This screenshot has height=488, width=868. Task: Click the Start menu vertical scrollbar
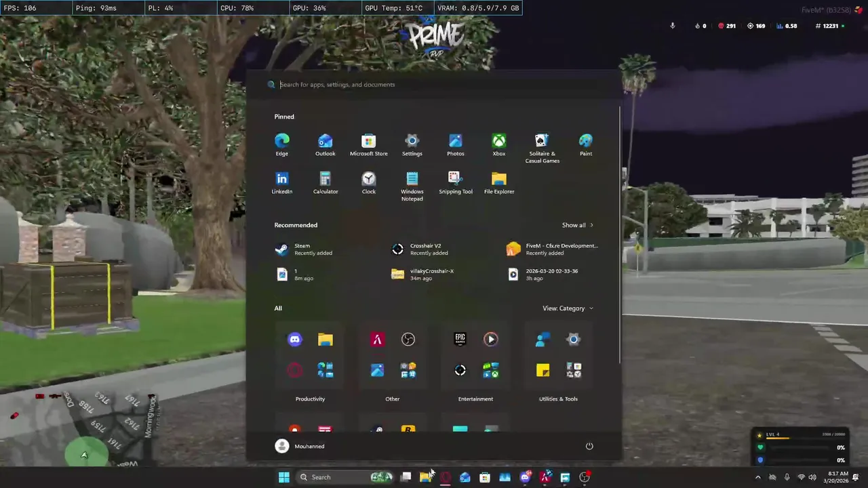tap(620, 234)
